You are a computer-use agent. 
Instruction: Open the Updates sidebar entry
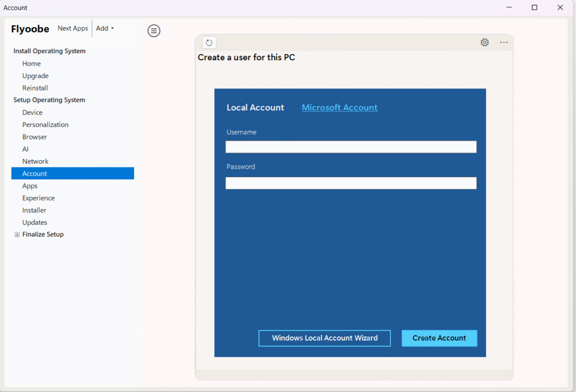[x=35, y=223]
